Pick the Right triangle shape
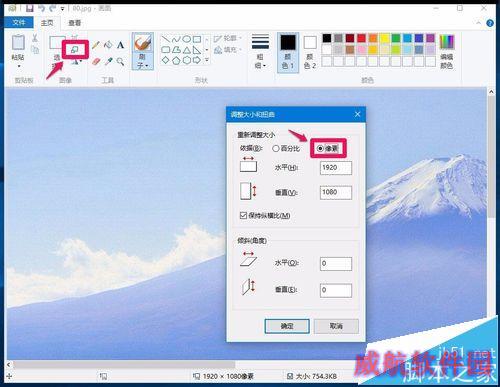The width and height of the screenshot is (500, 387). [197, 50]
